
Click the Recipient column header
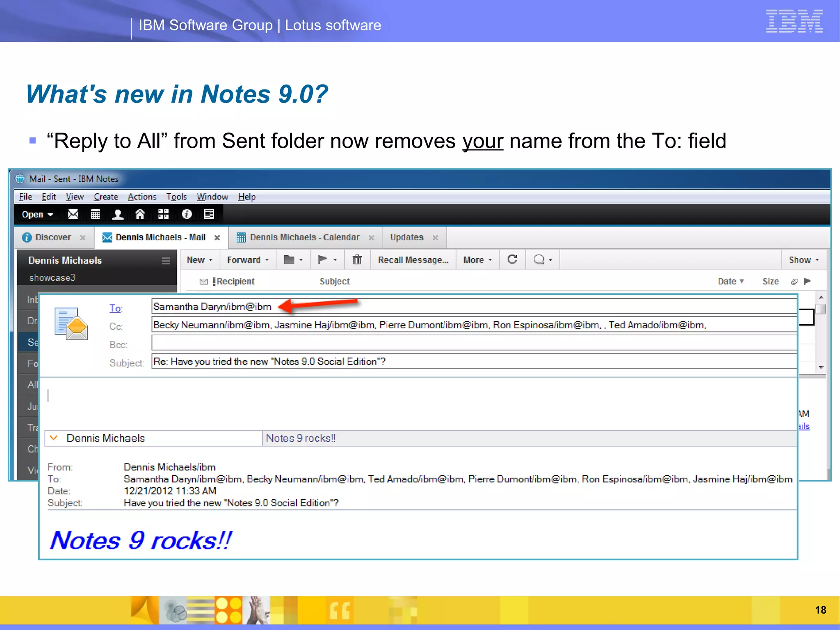[x=235, y=281]
